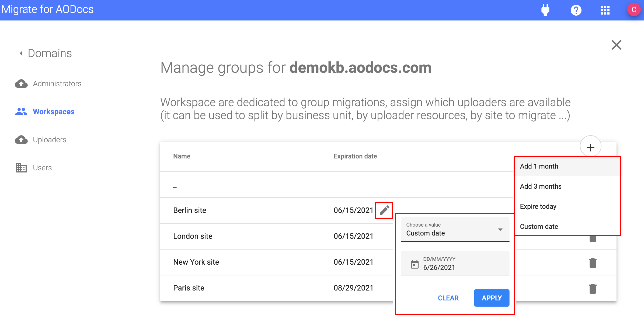The height and width of the screenshot is (325, 644).
Task: Click the Expiration date column header
Action: coord(355,156)
